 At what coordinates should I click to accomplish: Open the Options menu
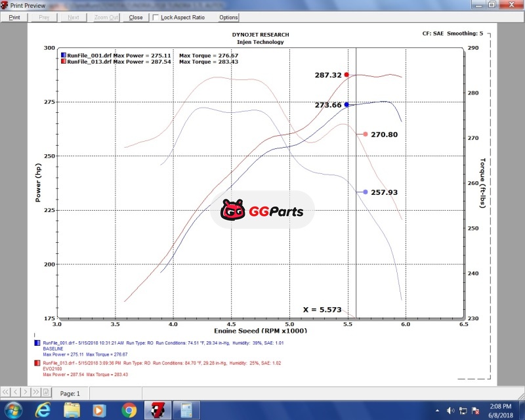pyautogui.click(x=228, y=18)
